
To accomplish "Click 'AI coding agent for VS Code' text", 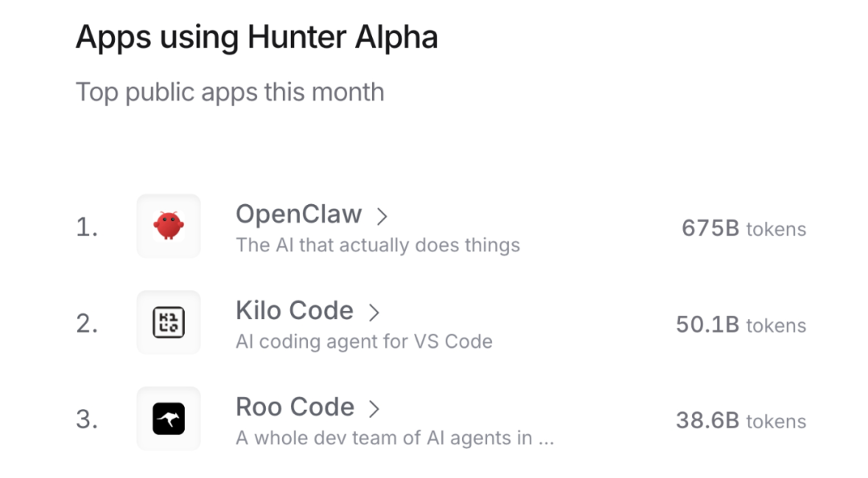I will pos(364,341).
